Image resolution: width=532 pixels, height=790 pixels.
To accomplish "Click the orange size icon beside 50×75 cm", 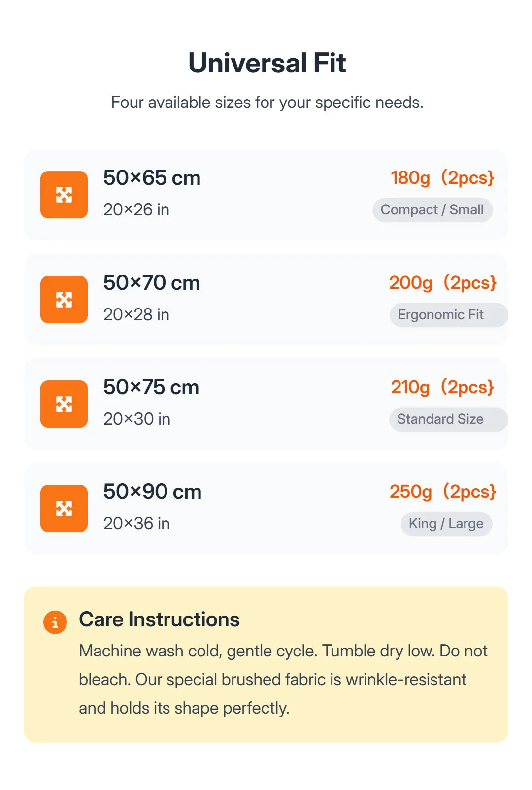I will pos(64,404).
